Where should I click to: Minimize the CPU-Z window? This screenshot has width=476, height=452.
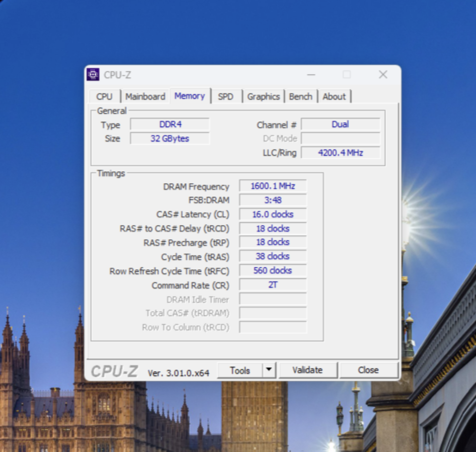[x=311, y=75]
